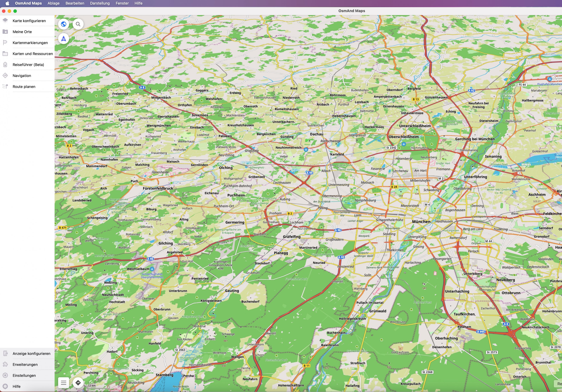
Task: Toggle the hamburger menu button on map
Action: [64, 383]
